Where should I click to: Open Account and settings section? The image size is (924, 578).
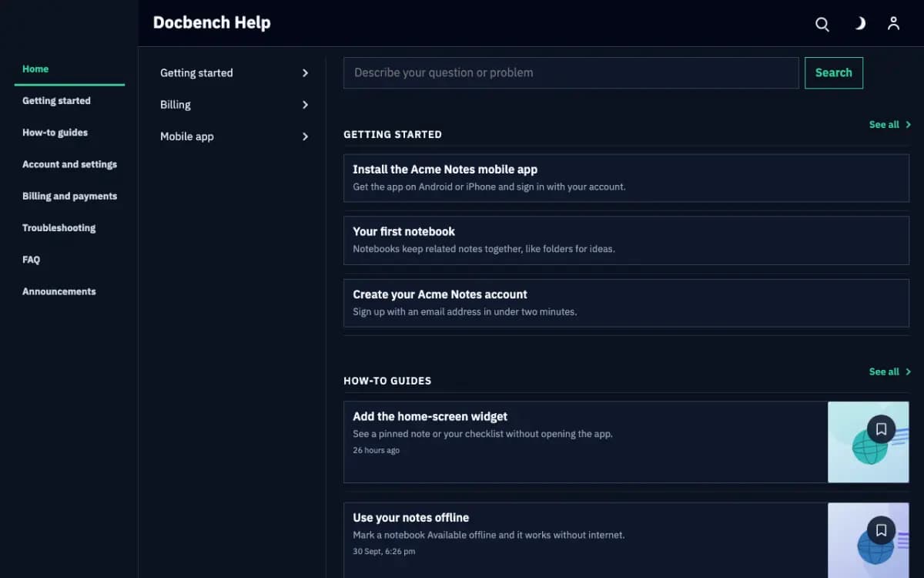[69, 164]
